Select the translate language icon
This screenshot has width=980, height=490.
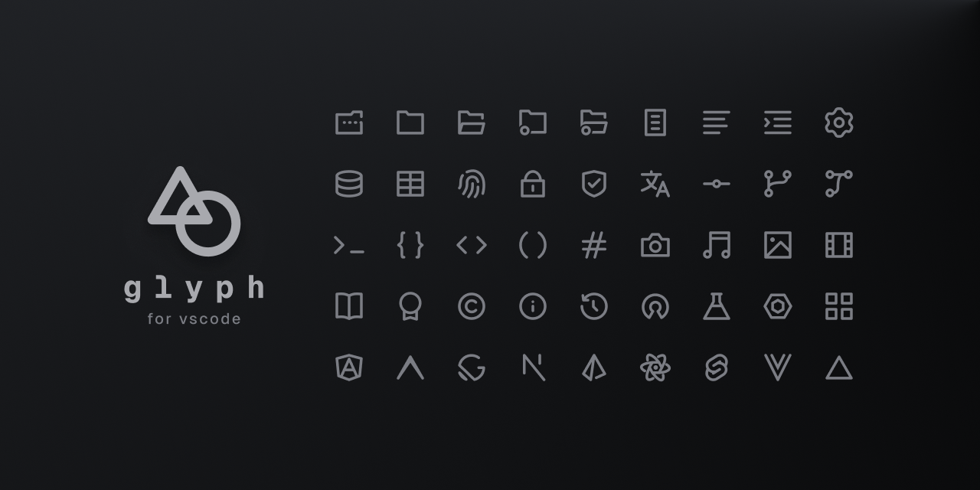point(655,184)
